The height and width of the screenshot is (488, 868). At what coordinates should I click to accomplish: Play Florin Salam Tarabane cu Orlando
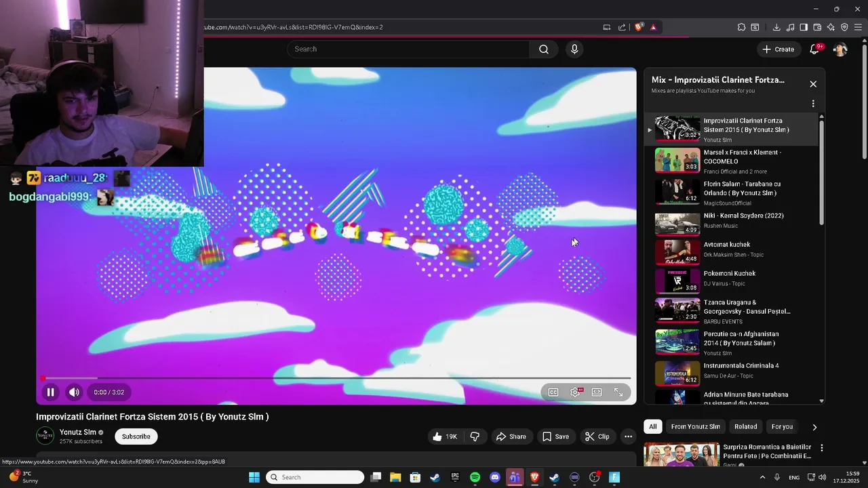coord(732,192)
